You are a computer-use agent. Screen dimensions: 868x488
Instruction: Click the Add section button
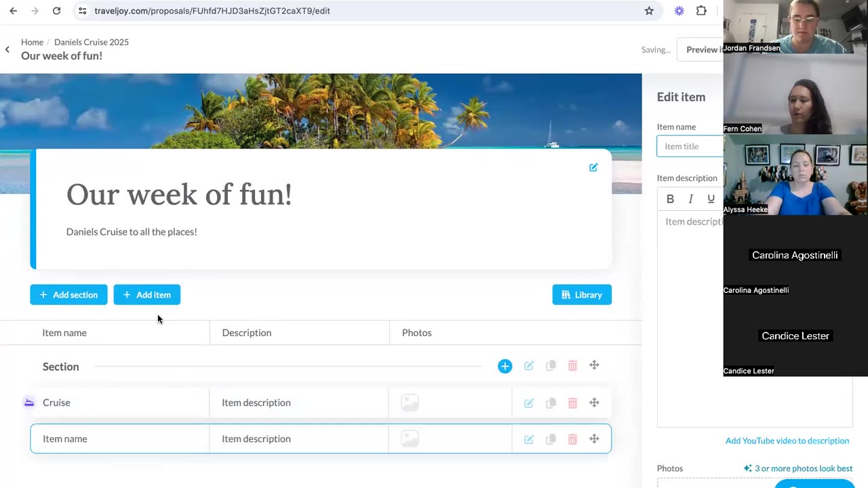pyautogui.click(x=68, y=295)
